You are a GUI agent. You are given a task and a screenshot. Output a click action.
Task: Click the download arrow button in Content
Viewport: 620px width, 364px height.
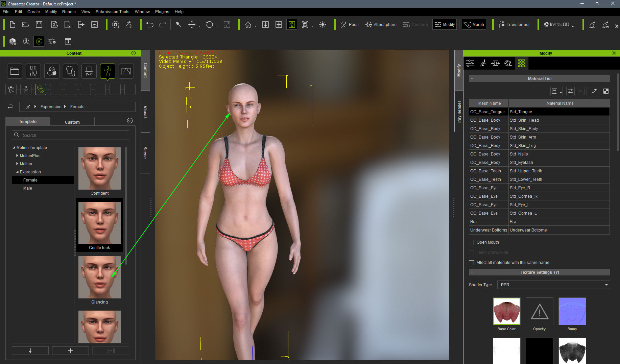tap(30, 351)
